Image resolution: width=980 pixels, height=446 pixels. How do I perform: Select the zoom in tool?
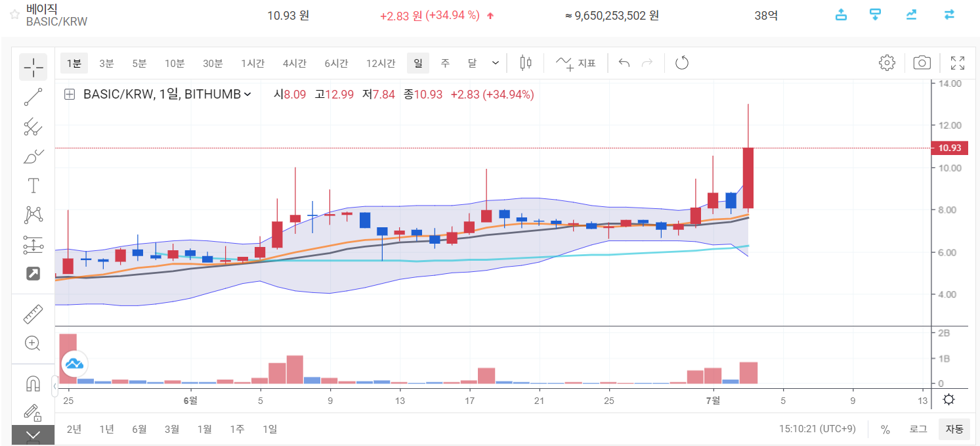(33, 343)
